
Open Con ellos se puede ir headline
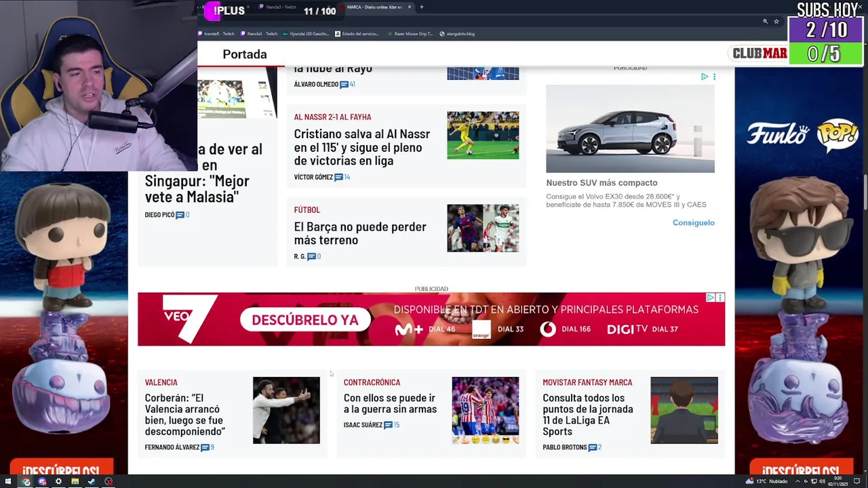click(x=390, y=404)
